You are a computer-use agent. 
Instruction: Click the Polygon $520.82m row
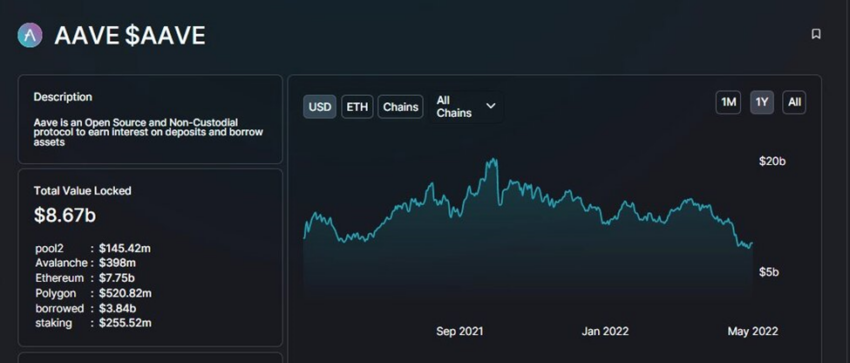click(x=93, y=293)
